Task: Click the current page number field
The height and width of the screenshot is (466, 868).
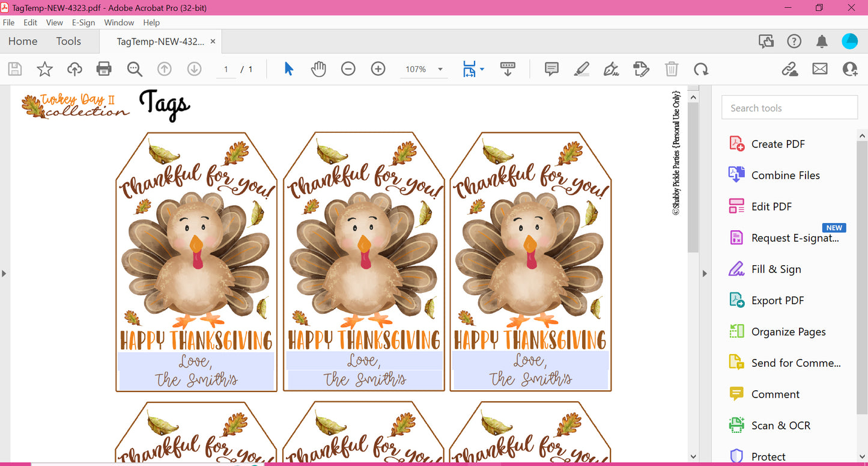Action: (226, 69)
